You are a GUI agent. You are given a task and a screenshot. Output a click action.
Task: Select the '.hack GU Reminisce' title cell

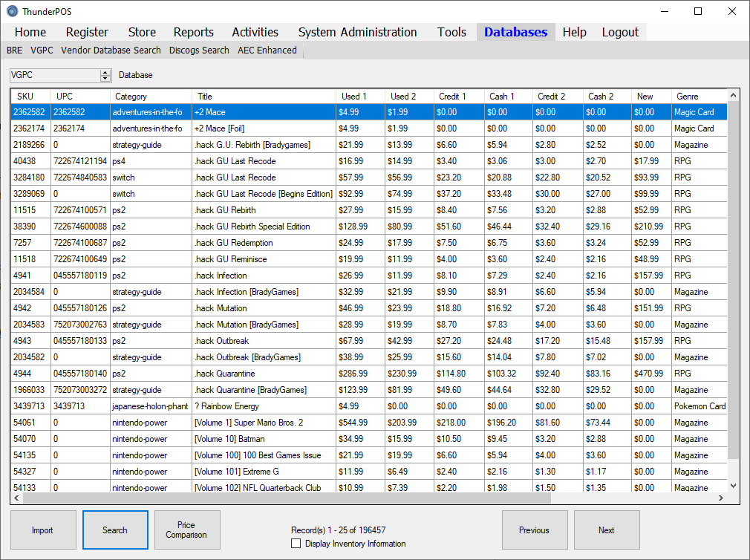coord(264,258)
